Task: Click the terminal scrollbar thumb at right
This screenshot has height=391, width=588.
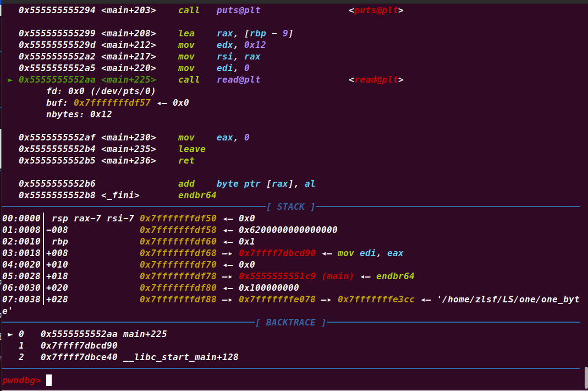Action: (585, 378)
